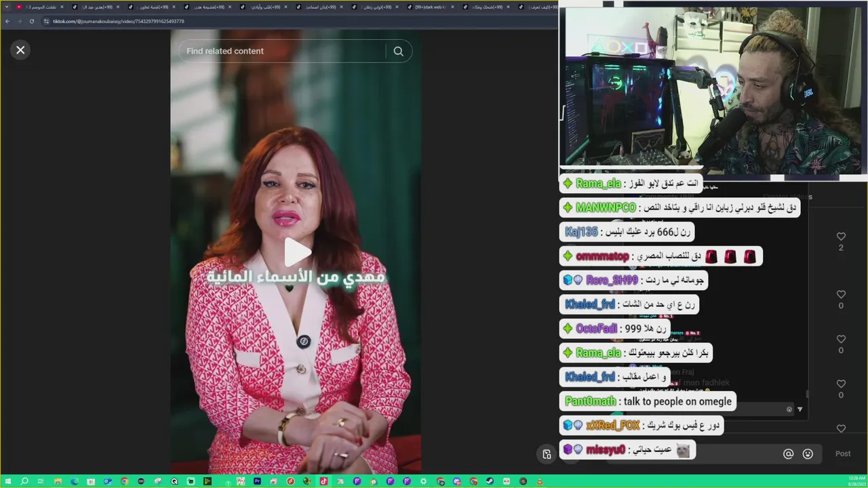
Task: Open Steam from the taskbar
Action: pyautogui.click(x=490, y=481)
